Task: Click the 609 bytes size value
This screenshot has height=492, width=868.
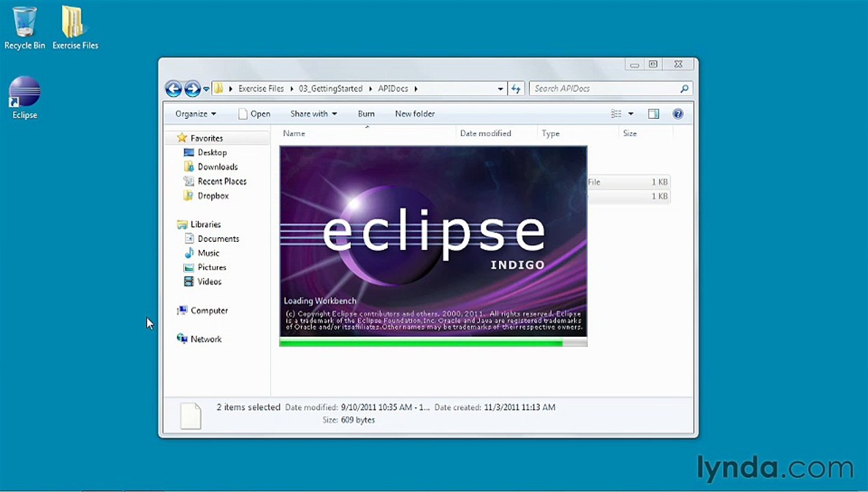Action: coord(357,420)
